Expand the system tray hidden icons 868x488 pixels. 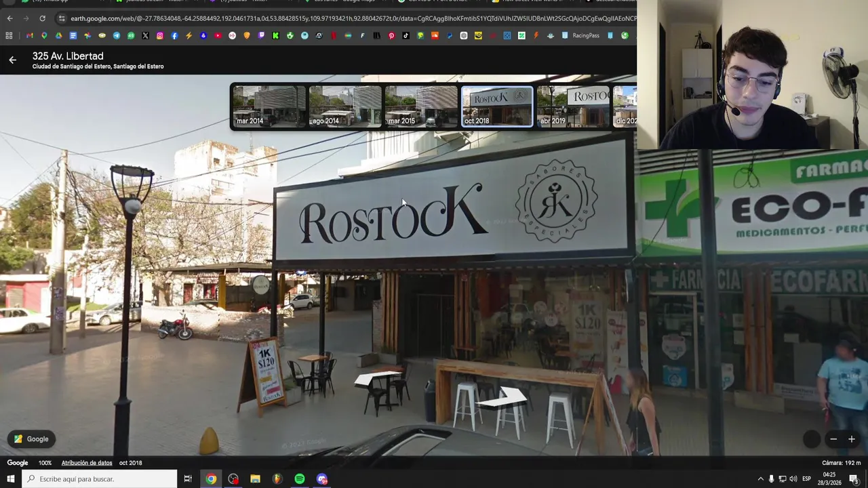(x=760, y=479)
